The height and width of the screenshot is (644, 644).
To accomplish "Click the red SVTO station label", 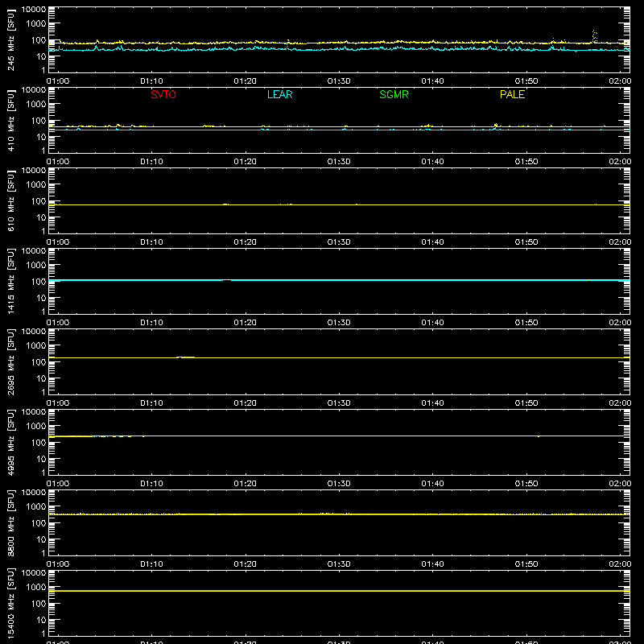I will tap(163, 94).
